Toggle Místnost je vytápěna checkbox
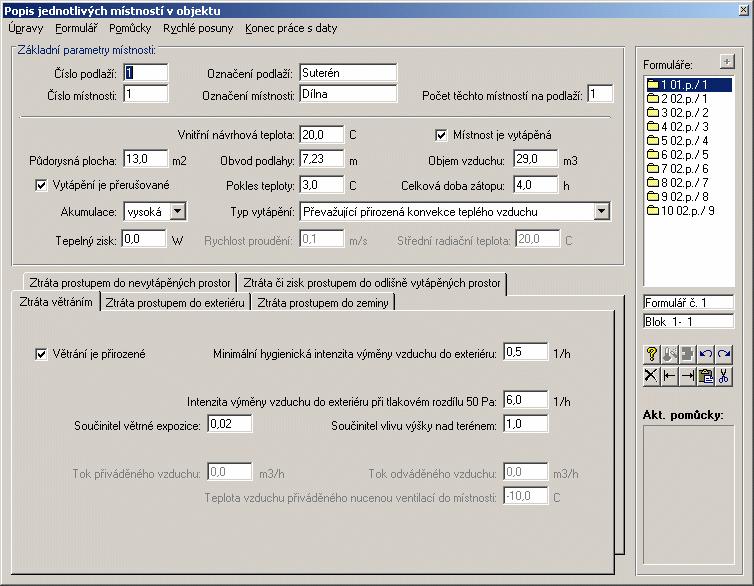The height and width of the screenshot is (586, 754). pyautogui.click(x=440, y=136)
